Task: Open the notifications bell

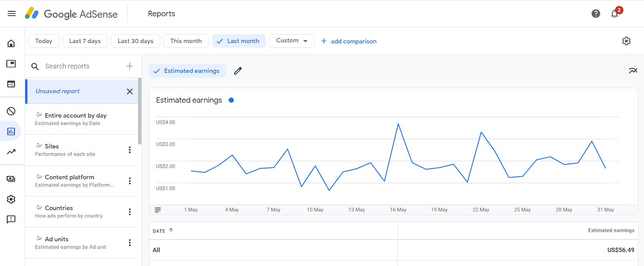Action: [614, 14]
